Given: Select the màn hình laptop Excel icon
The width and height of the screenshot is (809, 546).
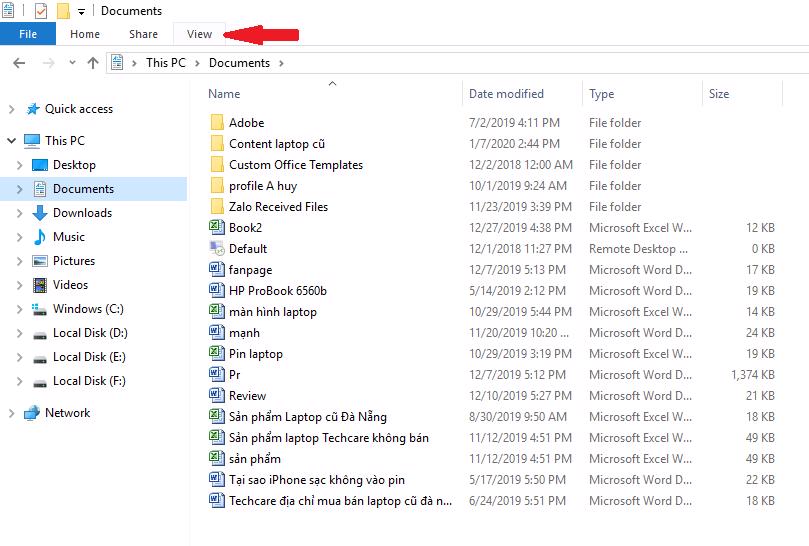Looking at the screenshot, I should coord(217,311).
